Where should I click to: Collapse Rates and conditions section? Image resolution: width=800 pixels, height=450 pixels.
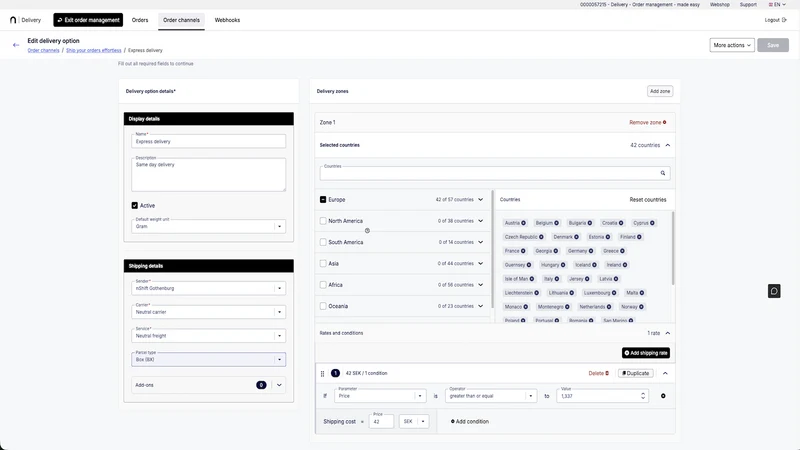pos(668,333)
